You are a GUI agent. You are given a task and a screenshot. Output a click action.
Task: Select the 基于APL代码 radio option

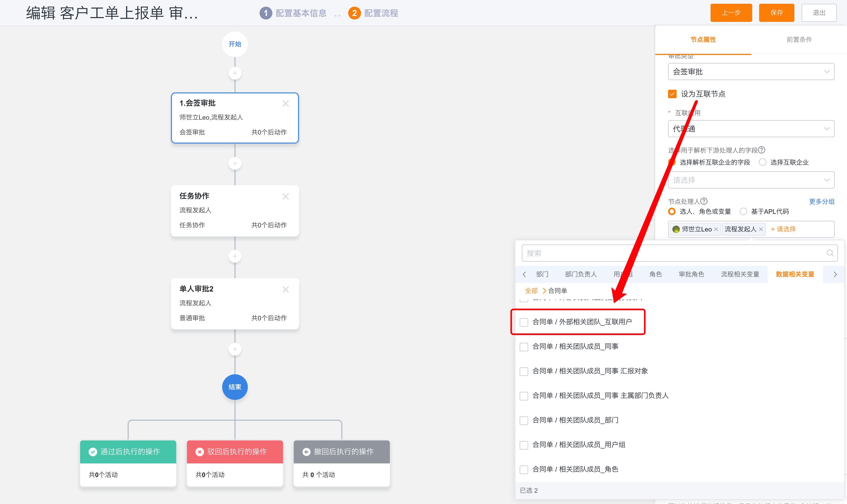coord(743,211)
